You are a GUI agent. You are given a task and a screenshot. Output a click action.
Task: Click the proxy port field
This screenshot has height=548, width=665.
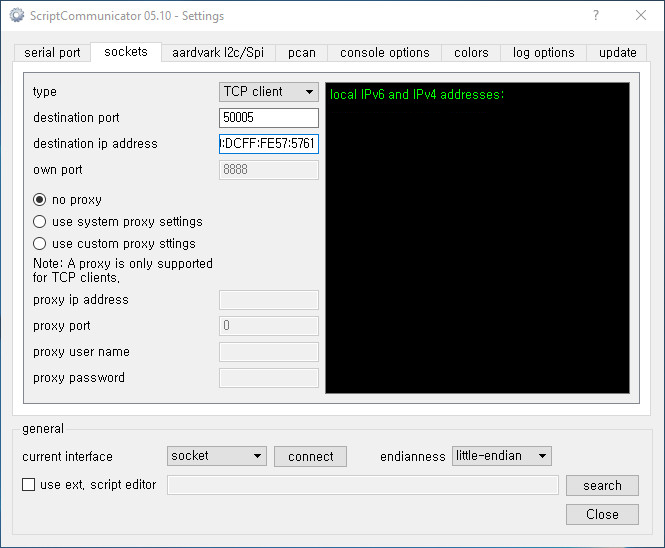(268, 326)
